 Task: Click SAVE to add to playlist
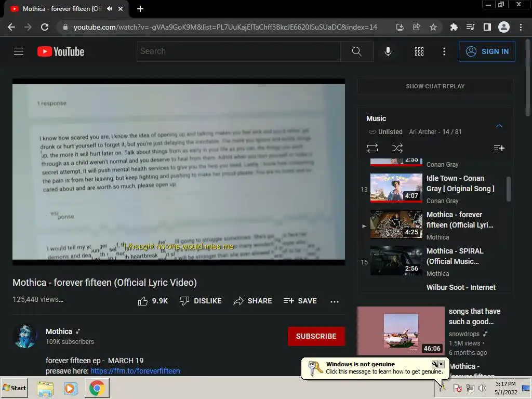(300, 301)
